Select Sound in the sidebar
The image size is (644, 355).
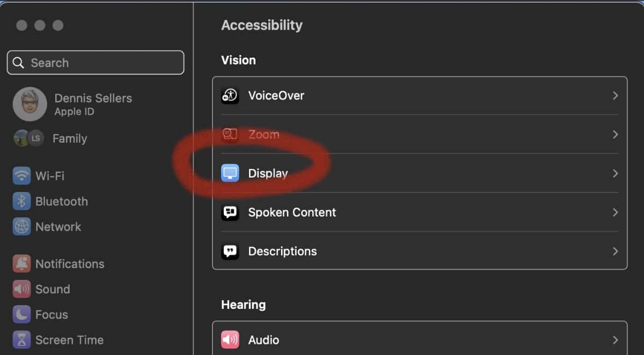click(x=53, y=289)
